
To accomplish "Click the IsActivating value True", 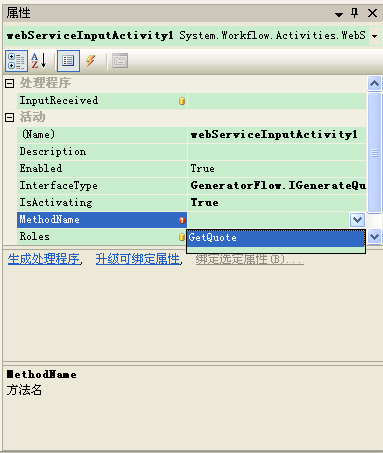I will coord(205,203).
